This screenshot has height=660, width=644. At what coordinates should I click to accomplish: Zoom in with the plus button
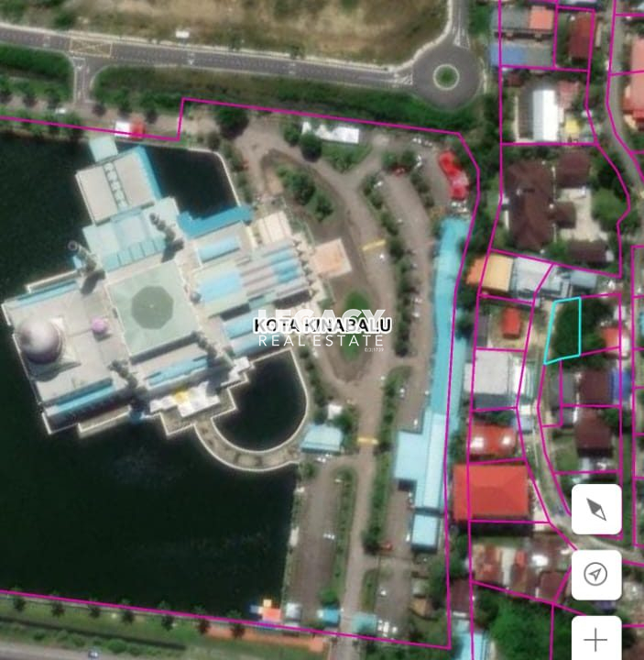(596, 638)
